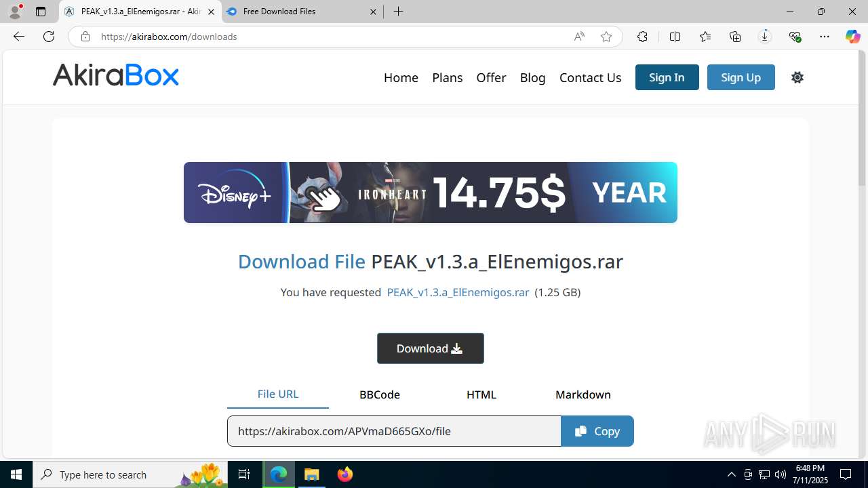Open the Offer page
Image resolution: width=868 pixels, height=488 pixels.
click(x=491, y=77)
